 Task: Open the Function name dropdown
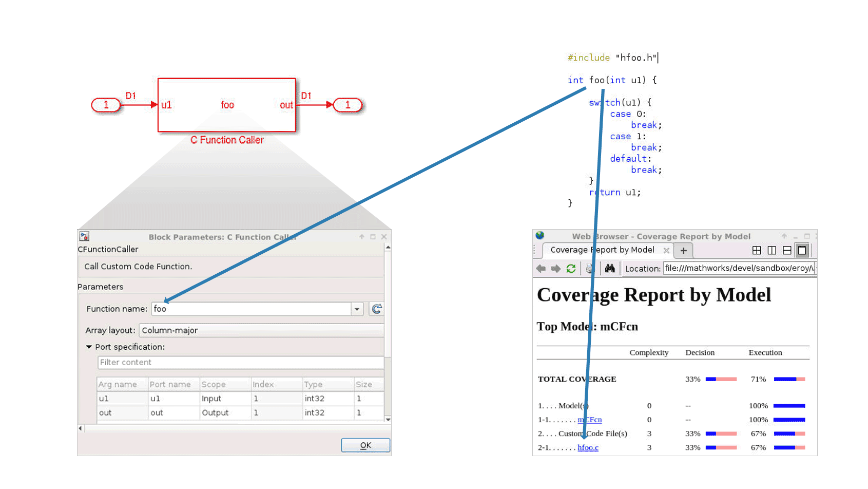[357, 309]
